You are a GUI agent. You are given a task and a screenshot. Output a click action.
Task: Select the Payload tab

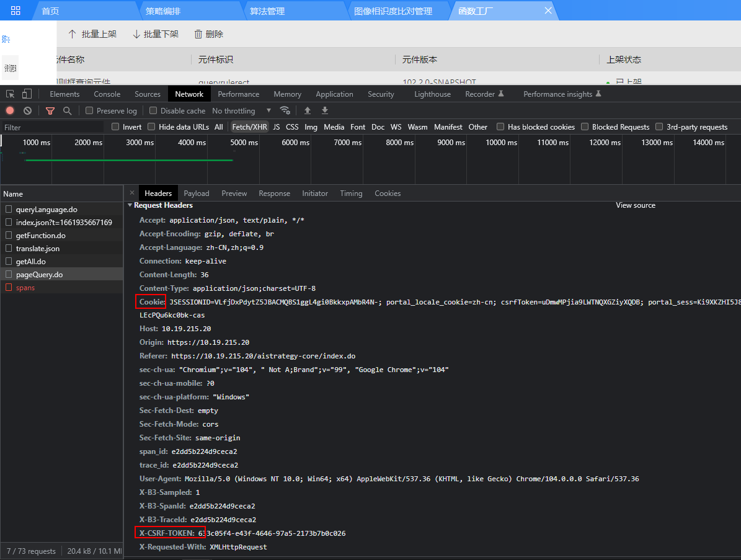pyautogui.click(x=197, y=193)
